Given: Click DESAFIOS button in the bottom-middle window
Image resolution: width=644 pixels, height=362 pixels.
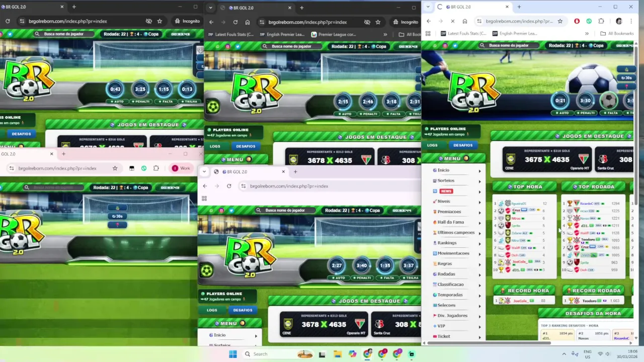Looking at the screenshot, I should 243,310.
